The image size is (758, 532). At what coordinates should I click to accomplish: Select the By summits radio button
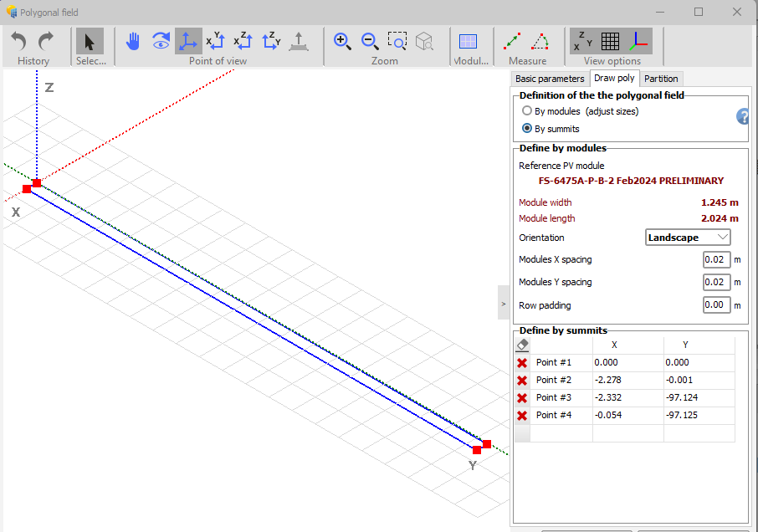526,129
